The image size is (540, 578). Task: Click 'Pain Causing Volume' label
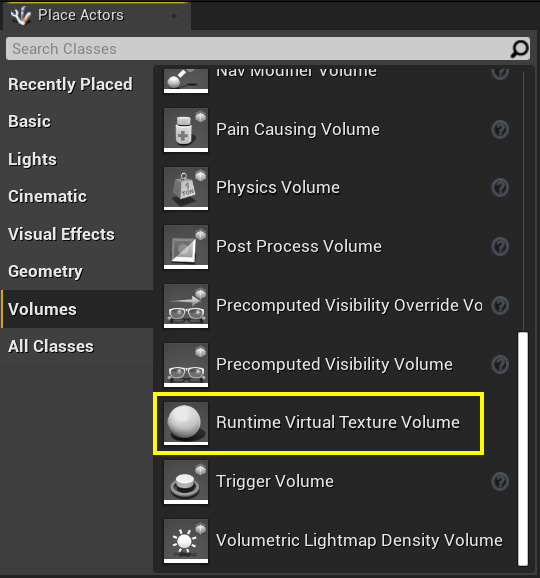coord(298,129)
